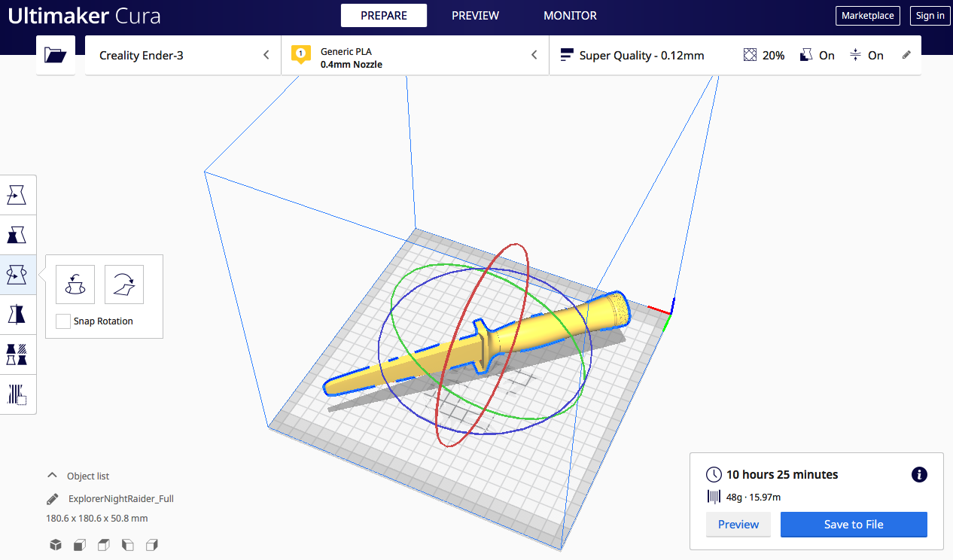
Task: Open the Per Model Settings tool
Action: coord(17,354)
